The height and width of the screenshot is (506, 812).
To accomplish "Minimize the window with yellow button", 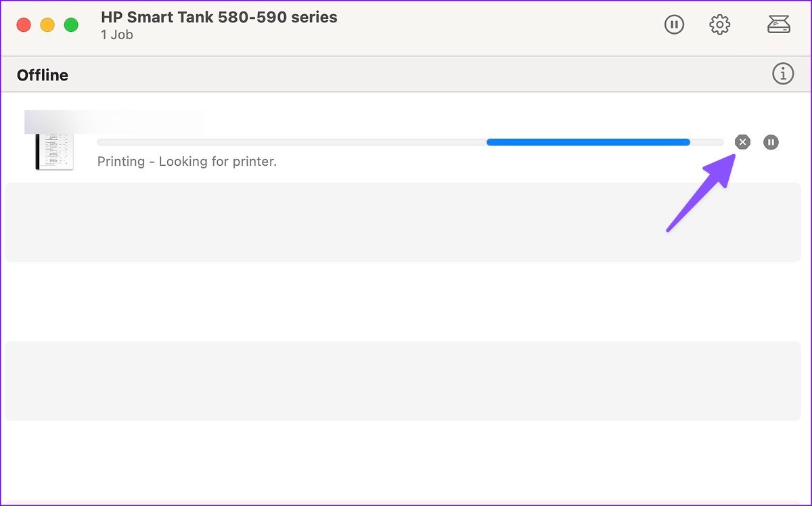I will (x=47, y=25).
